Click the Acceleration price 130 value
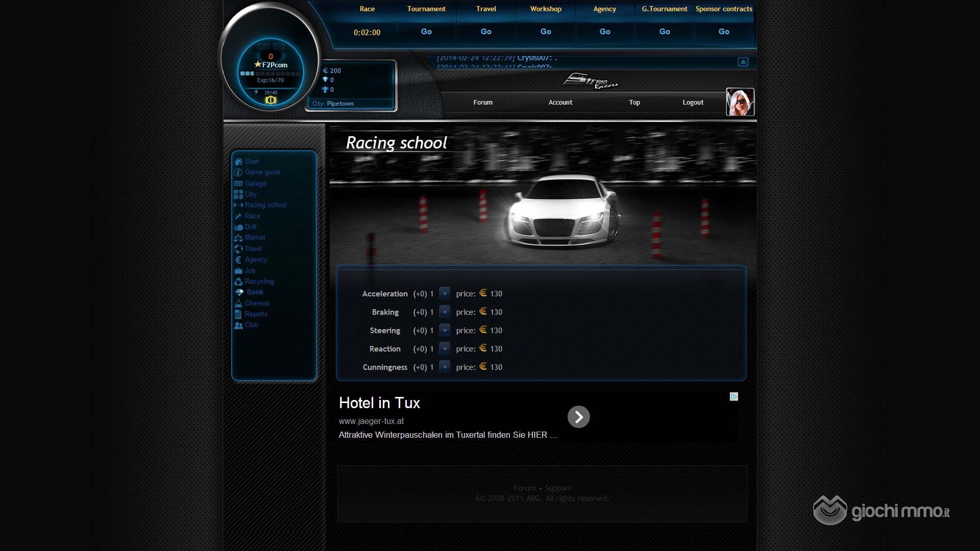The image size is (980, 551). 496,294
